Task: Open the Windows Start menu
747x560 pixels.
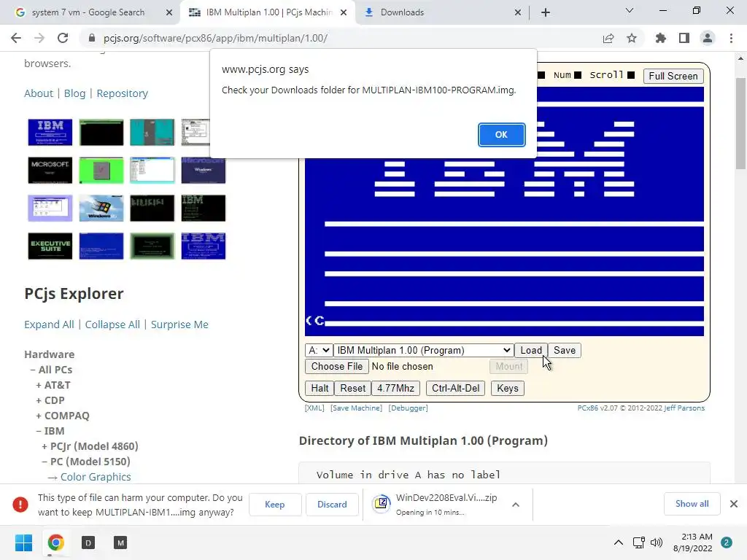Action: pos(23,542)
